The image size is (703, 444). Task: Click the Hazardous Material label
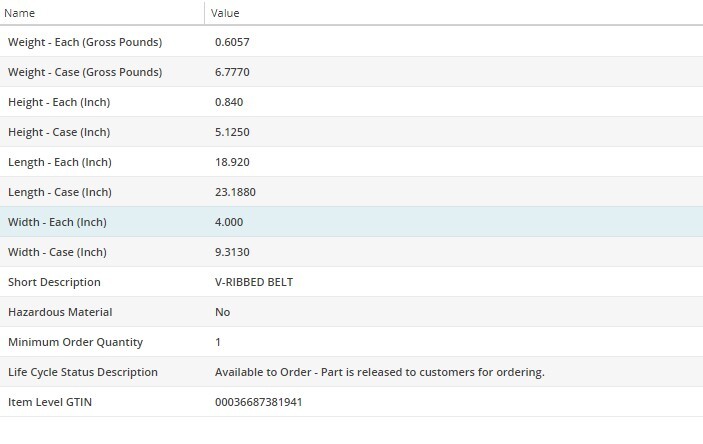[x=60, y=312]
